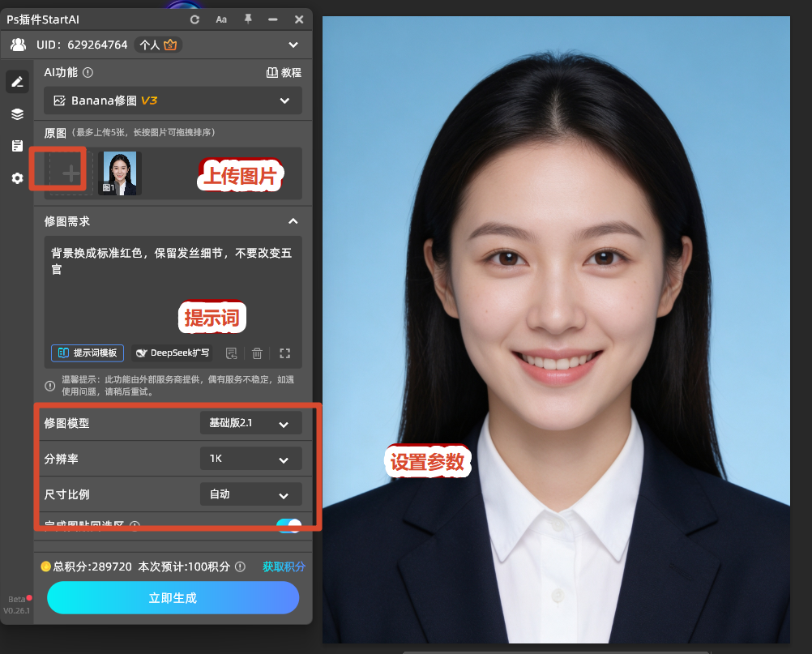Viewport: 812px width, 654px height.
Task: Open the 分辨率 1K dropdown
Action: pos(250,459)
